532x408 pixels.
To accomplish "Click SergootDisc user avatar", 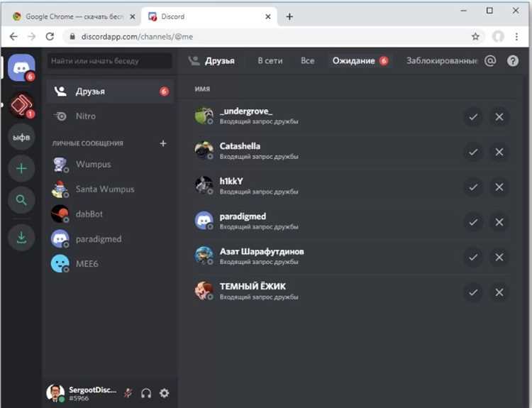I will coord(55,393).
